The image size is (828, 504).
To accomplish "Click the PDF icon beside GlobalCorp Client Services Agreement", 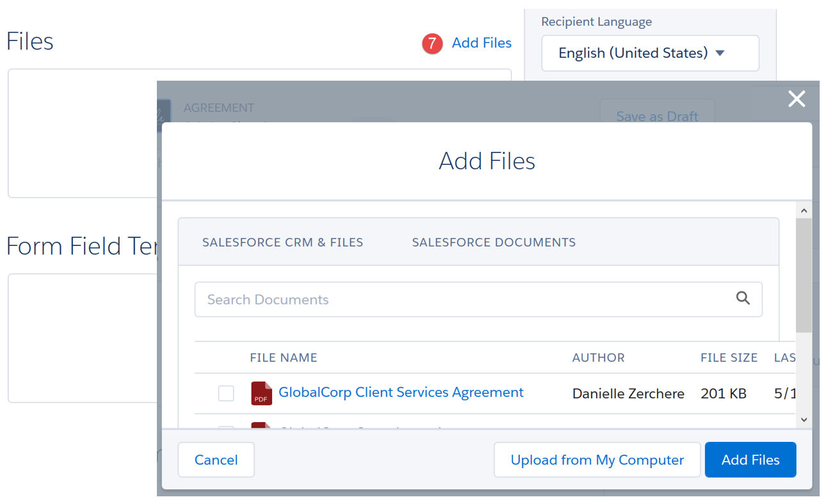I will [261, 393].
